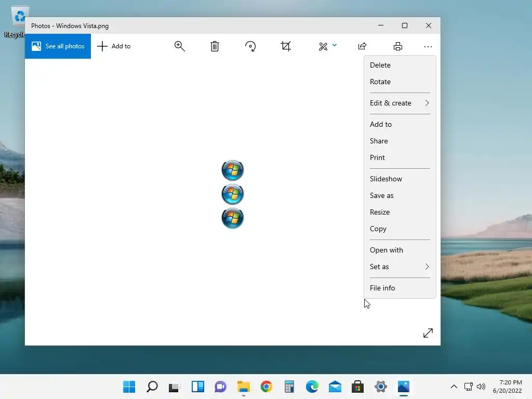The width and height of the screenshot is (532, 399).
Task: Click the network icon in system tray
Action: (469, 387)
